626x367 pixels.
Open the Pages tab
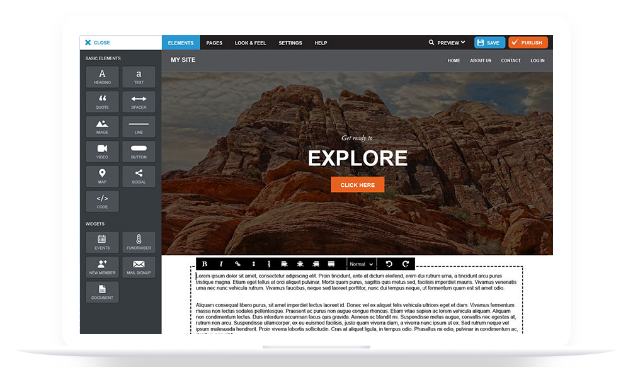pyautogui.click(x=214, y=43)
